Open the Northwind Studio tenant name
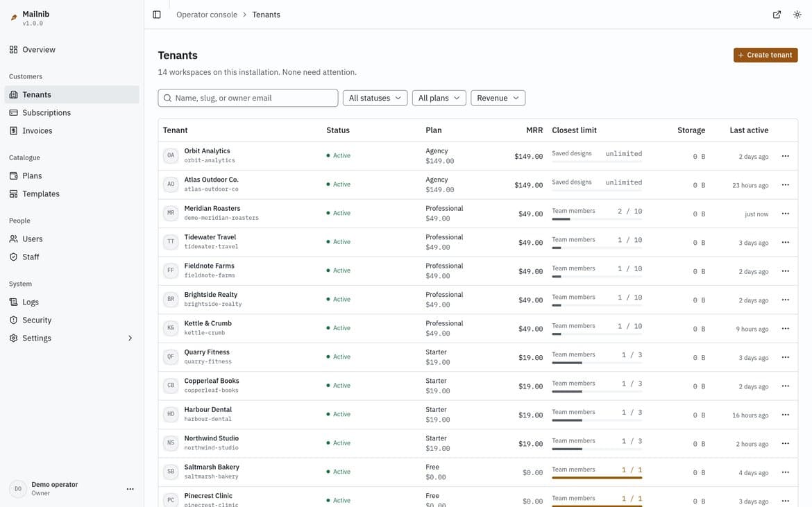The width and height of the screenshot is (812, 507). click(211, 438)
